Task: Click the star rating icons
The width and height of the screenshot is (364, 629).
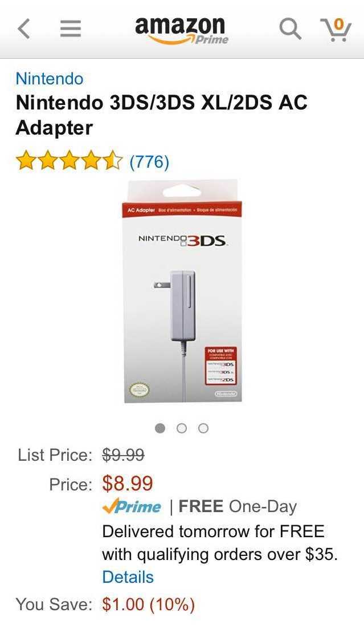Action: [x=68, y=161]
